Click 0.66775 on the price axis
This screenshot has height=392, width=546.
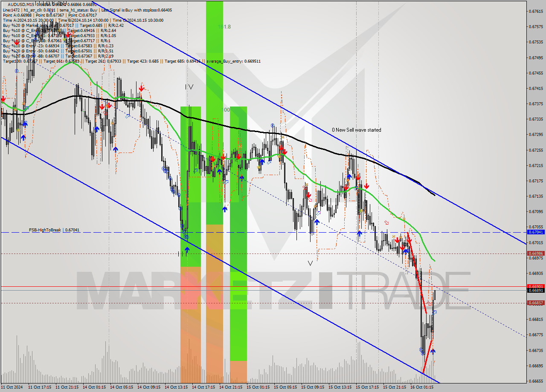(536, 334)
